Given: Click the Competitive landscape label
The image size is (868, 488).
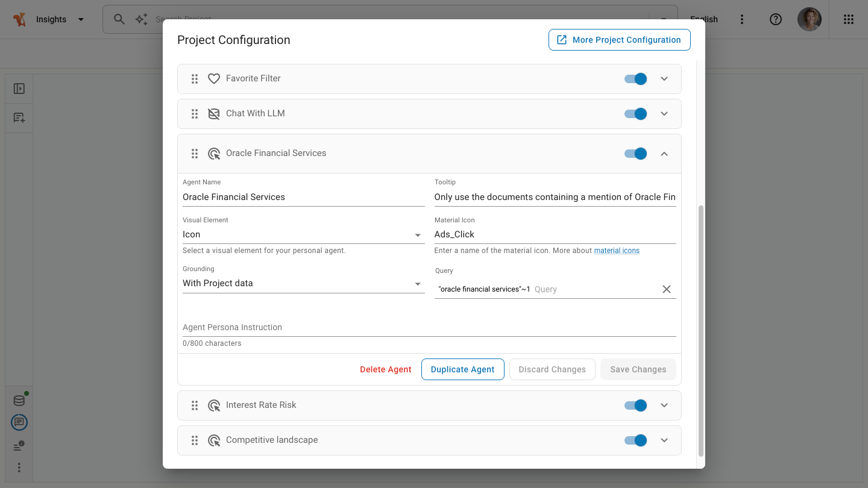Looking at the screenshot, I should pos(272,440).
